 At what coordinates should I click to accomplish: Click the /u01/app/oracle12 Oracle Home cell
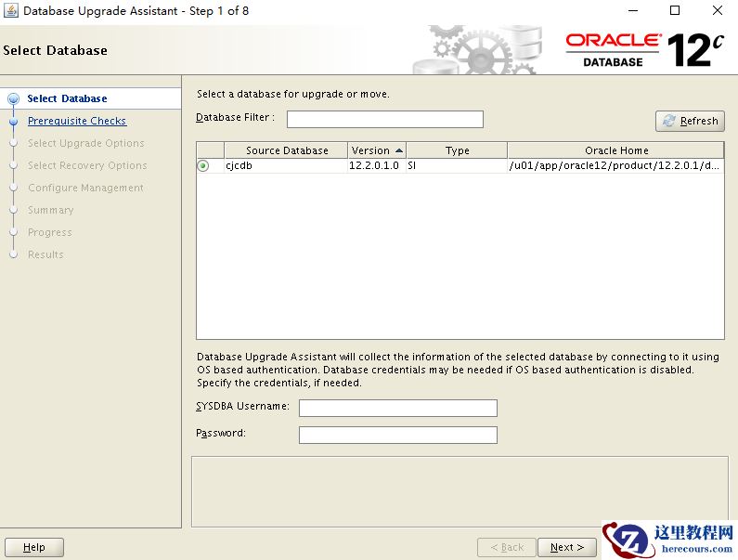(x=615, y=166)
